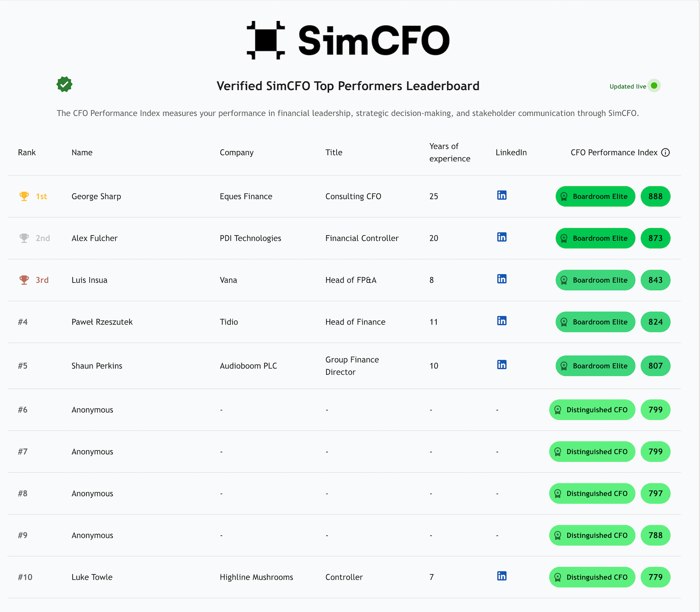Click Paweł Rzeszutek's Boardroom Elite badge

click(x=595, y=322)
